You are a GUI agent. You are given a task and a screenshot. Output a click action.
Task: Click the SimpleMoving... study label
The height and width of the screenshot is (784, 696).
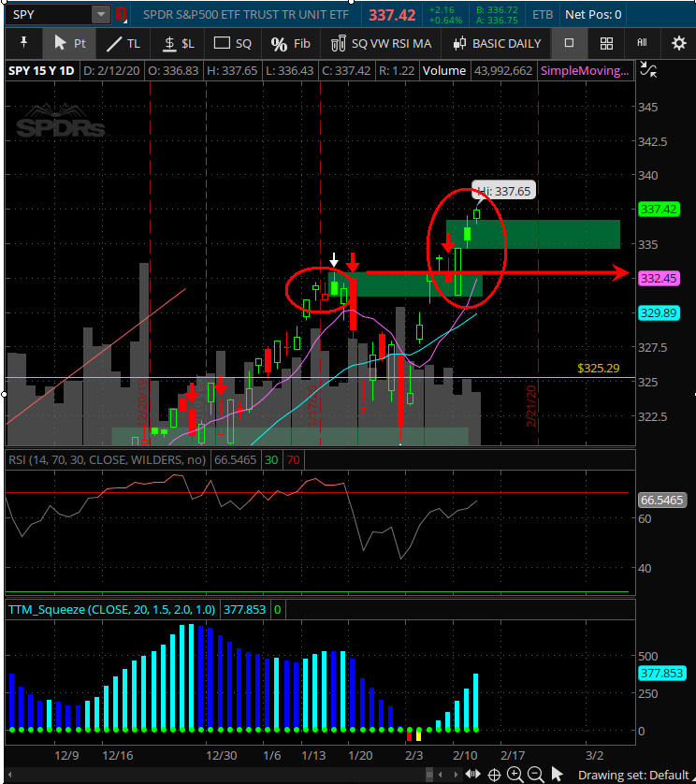coord(585,70)
